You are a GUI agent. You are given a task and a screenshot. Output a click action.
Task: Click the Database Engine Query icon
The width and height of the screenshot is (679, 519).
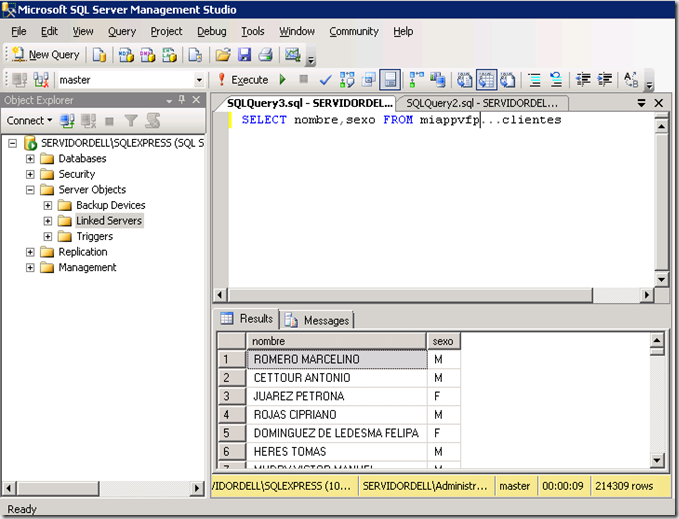100,55
